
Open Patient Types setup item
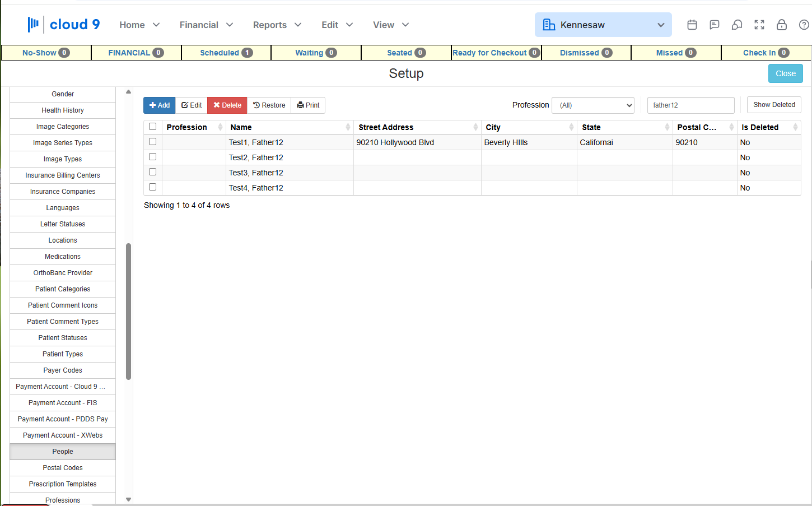tap(63, 354)
